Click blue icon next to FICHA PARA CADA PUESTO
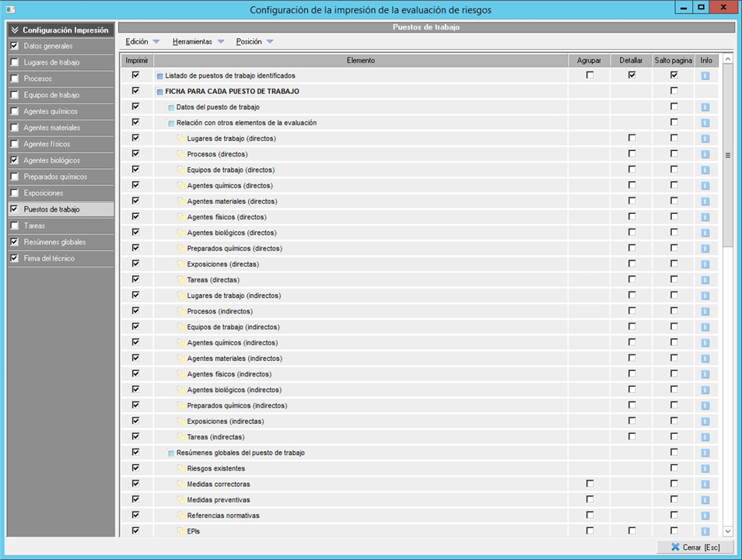 tap(159, 92)
